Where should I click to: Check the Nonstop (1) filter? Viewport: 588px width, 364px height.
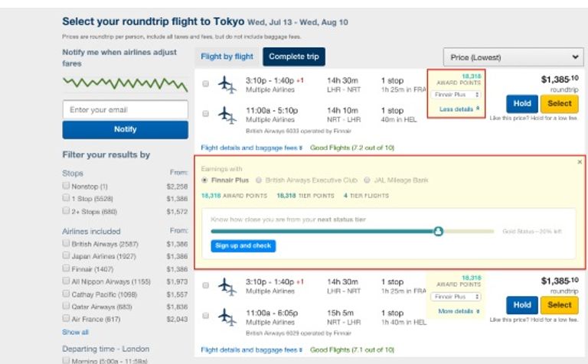pyautogui.click(x=67, y=185)
